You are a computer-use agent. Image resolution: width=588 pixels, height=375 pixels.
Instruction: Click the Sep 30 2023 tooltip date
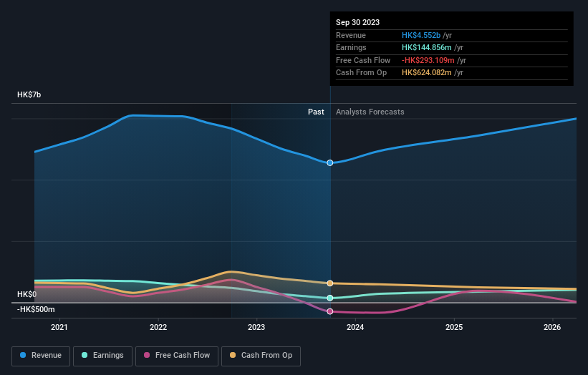pyautogui.click(x=358, y=22)
